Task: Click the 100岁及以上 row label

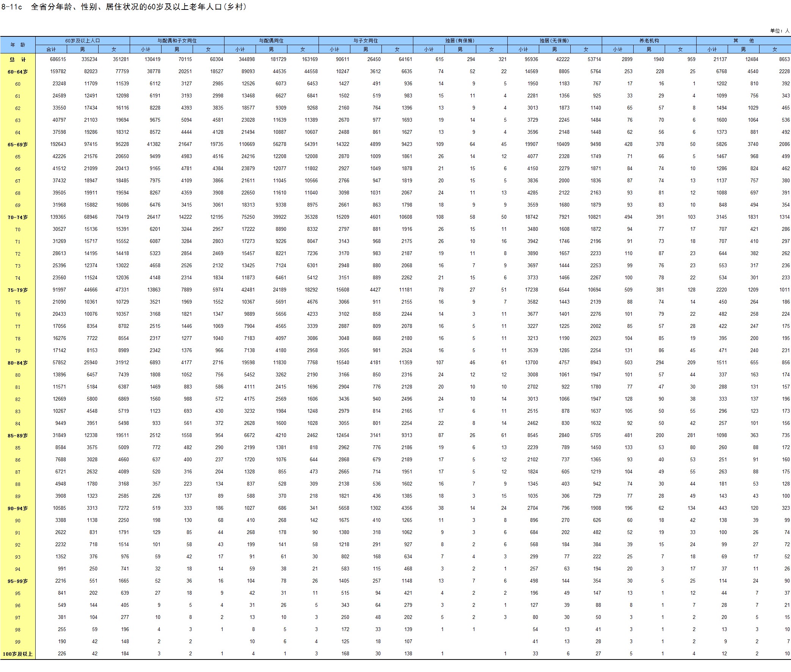Action: click(17, 654)
